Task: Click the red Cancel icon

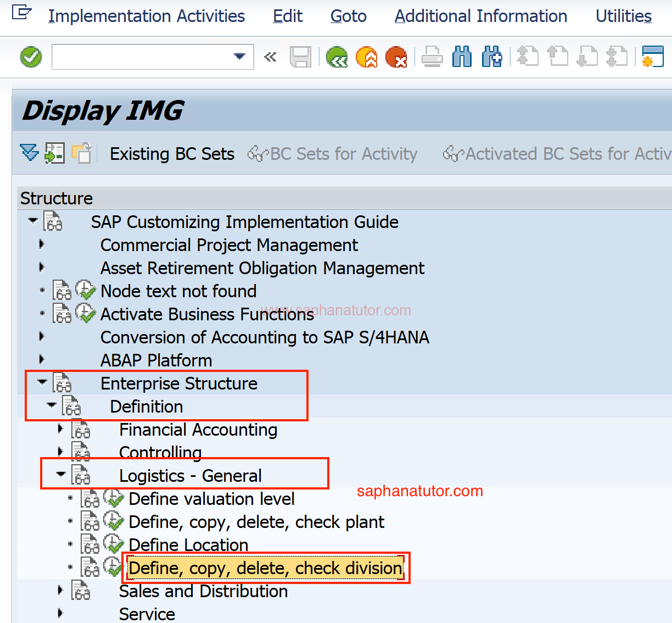Action: pyautogui.click(x=396, y=57)
